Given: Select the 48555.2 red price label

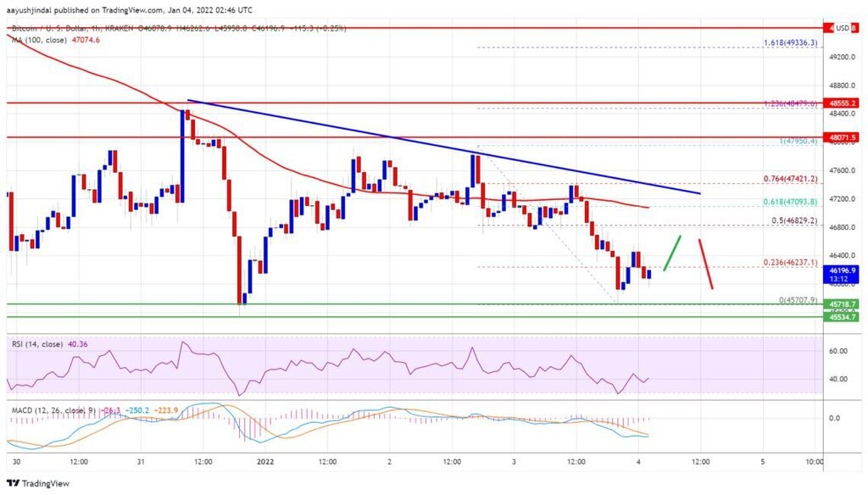Looking at the screenshot, I should click(842, 103).
